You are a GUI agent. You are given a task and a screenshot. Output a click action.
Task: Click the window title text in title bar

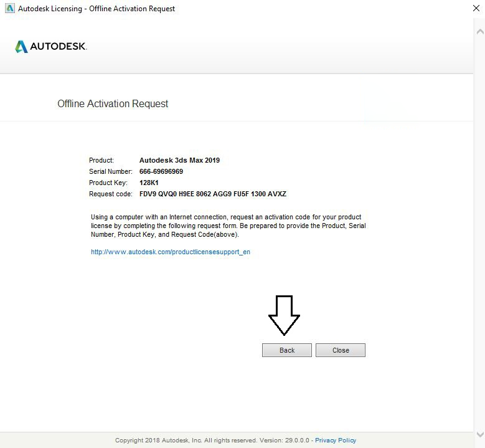pyautogui.click(x=97, y=9)
